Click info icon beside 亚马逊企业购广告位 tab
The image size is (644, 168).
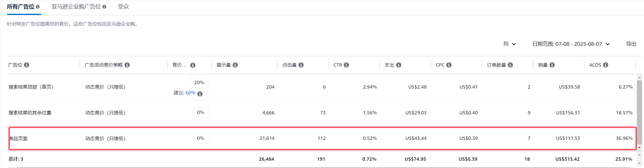[104, 7]
